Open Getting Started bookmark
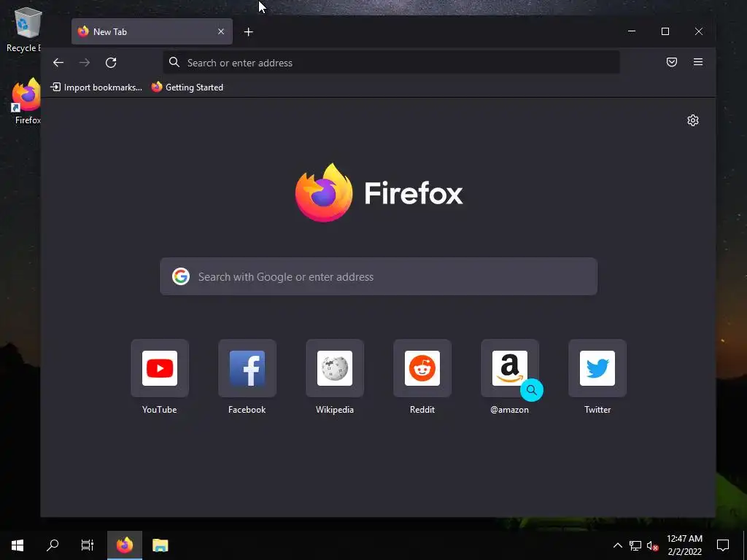 coord(187,87)
